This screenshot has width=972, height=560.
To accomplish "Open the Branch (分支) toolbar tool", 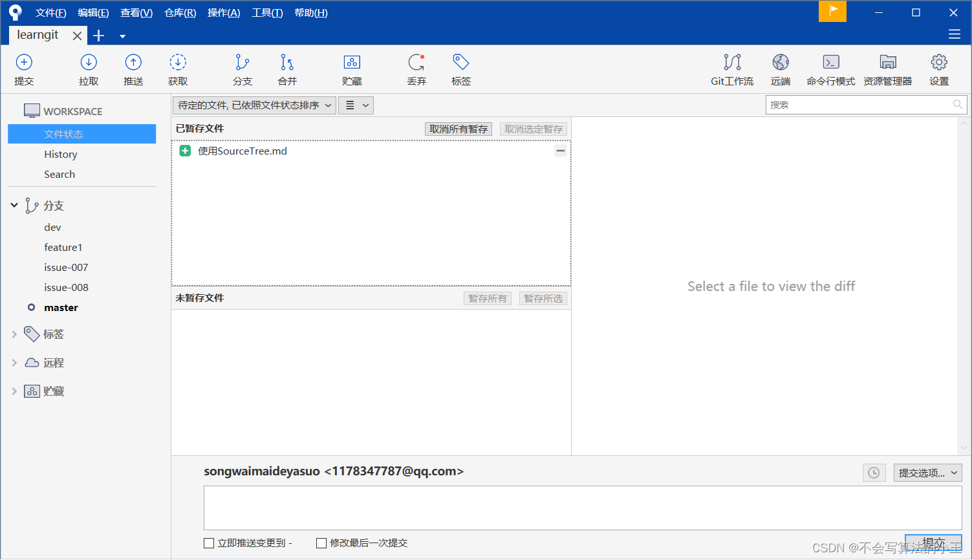I will (x=243, y=69).
